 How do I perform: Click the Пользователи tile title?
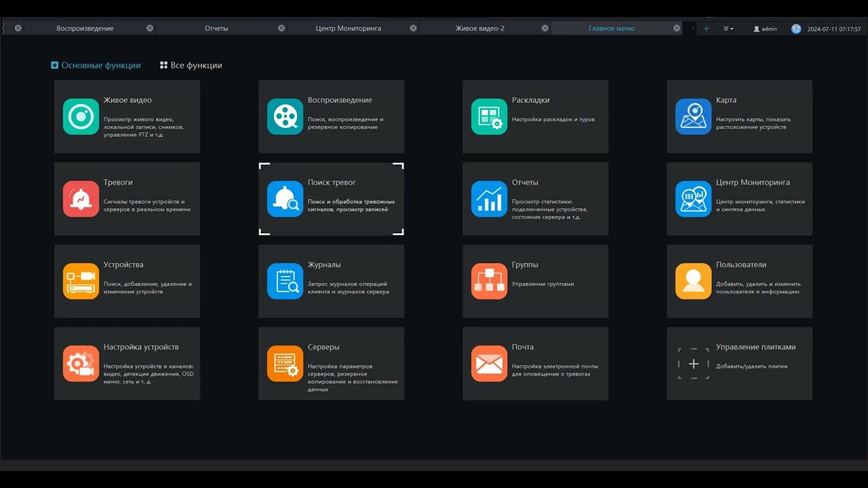(741, 265)
